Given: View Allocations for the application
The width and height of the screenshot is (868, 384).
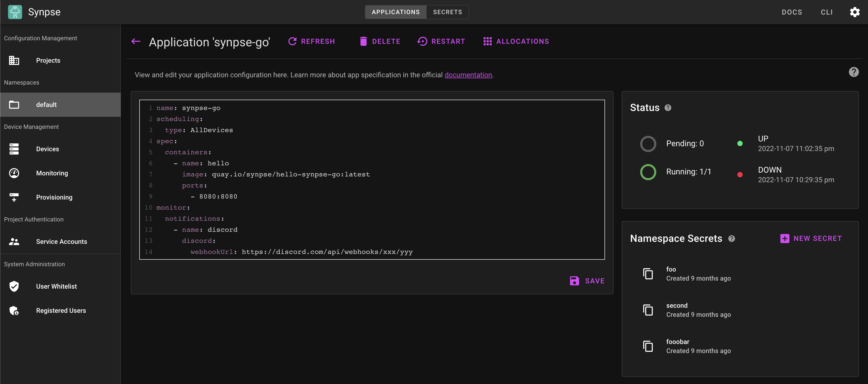Looking at the screenshot, I should [x=516, y=42].
